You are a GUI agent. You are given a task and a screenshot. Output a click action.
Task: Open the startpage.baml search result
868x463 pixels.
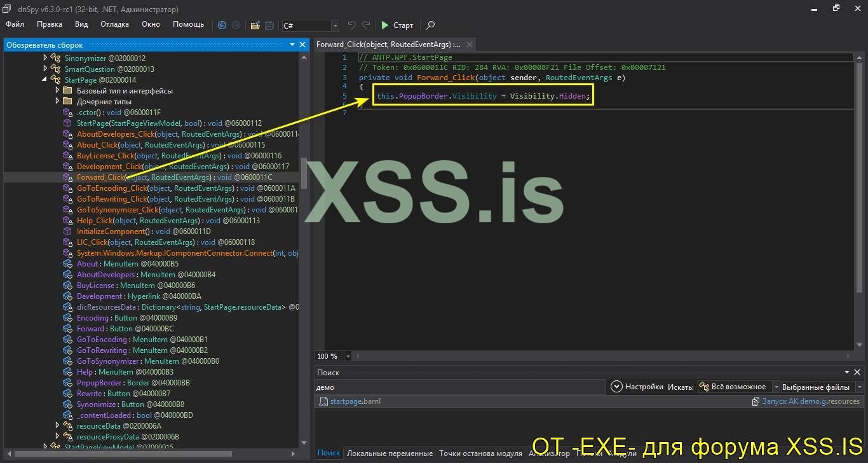click(x=355, y=401)
